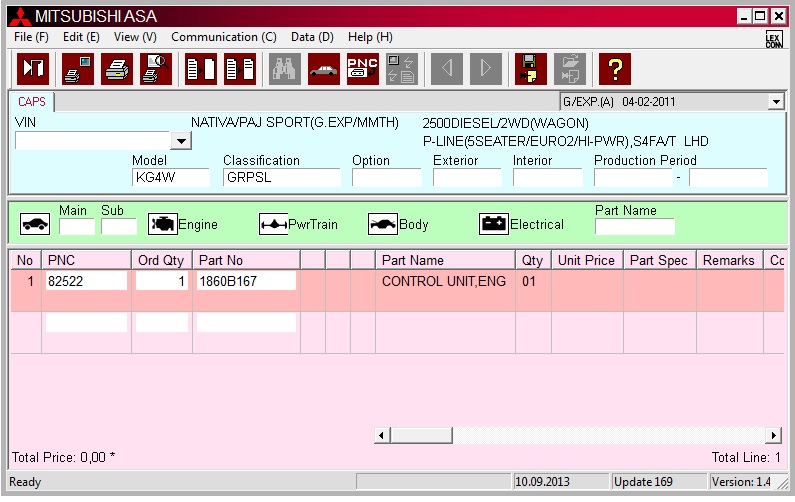Open the Data (D) menu
The image size is (795, 502).
[x=312, y=37]
